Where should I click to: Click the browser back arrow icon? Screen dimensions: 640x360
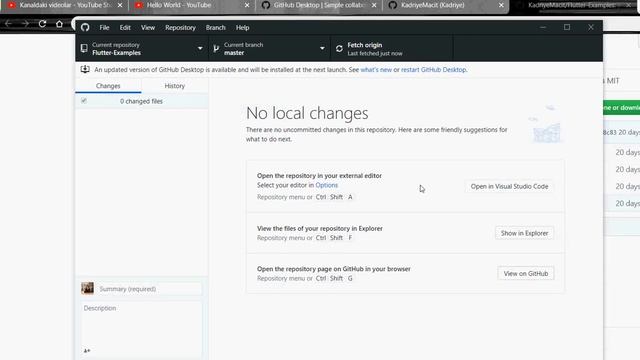(x=8, y=24)
